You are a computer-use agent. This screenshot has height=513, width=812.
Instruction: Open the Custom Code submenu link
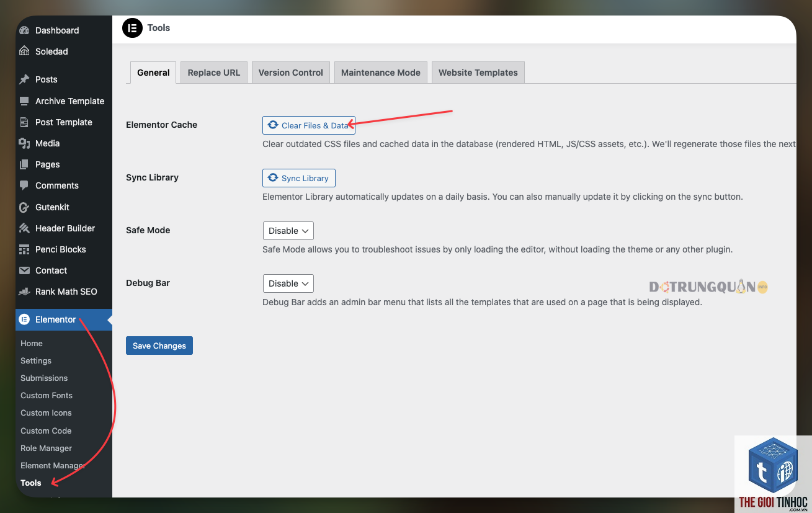46,430
